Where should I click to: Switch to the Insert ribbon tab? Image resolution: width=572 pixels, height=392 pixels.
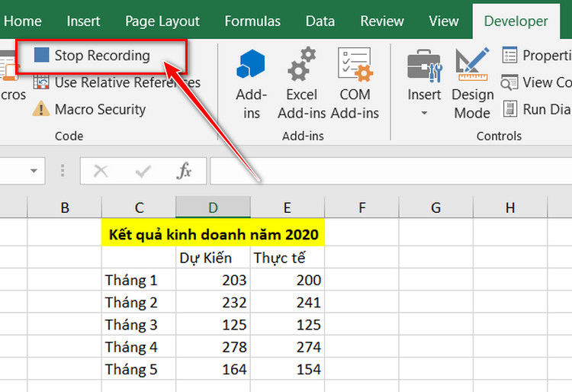83,21
